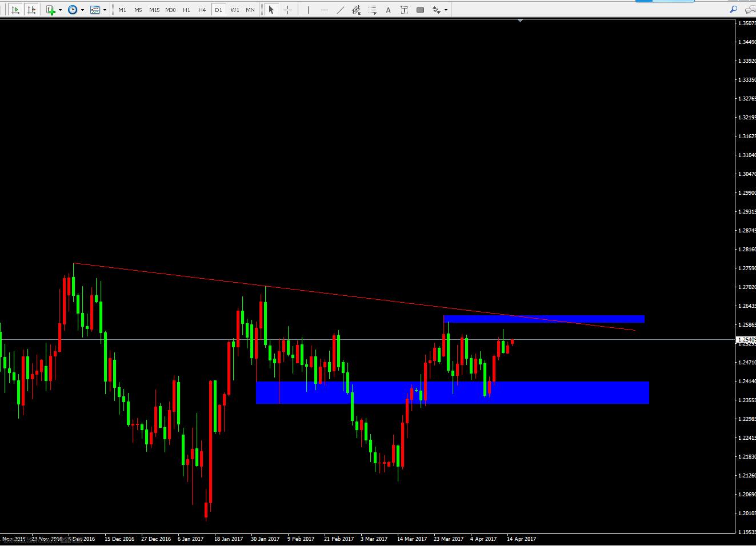Select the D1 daily timeframe
756x546 pixels.
[218, 10]
